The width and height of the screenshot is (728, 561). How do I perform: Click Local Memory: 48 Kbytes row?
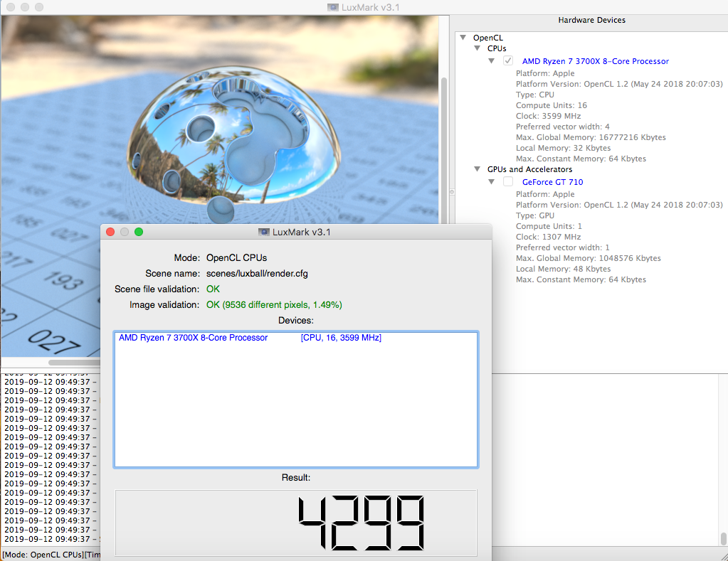point(563,269)
